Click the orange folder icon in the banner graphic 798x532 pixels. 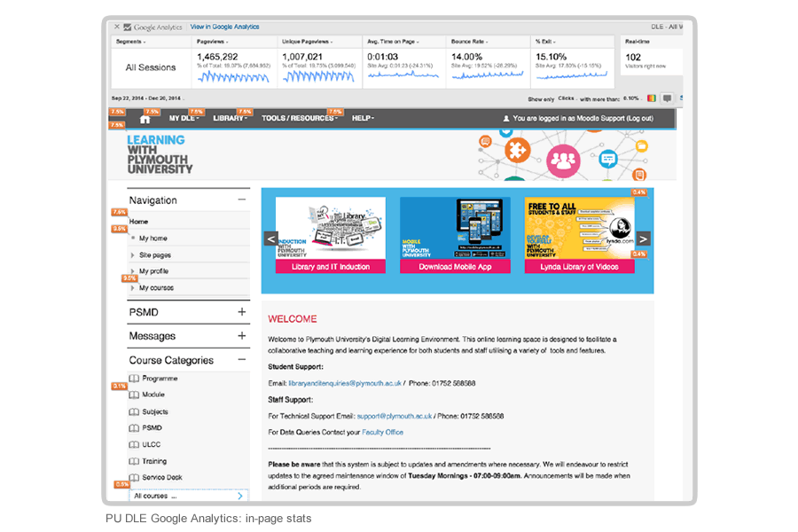[641, 146]
